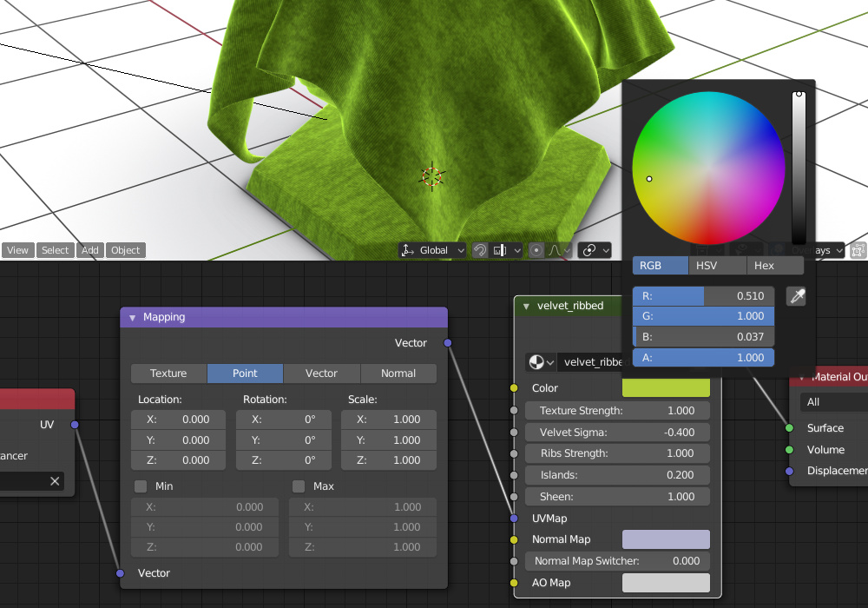This screenshot has width=868, height=608.
Task: Enable the Min checkbox in Mapping node
Action: click(x=141, y=486)
